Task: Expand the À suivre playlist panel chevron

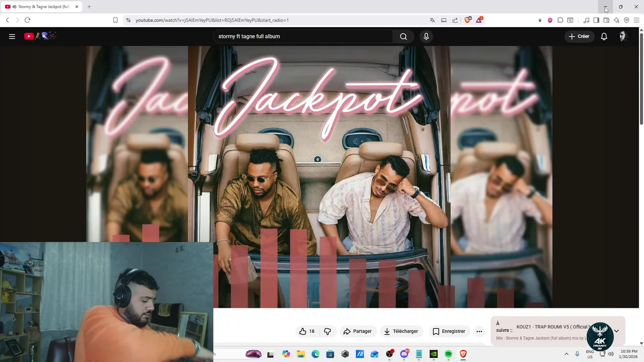Action: pyautogui.click(x=616, y=331)
